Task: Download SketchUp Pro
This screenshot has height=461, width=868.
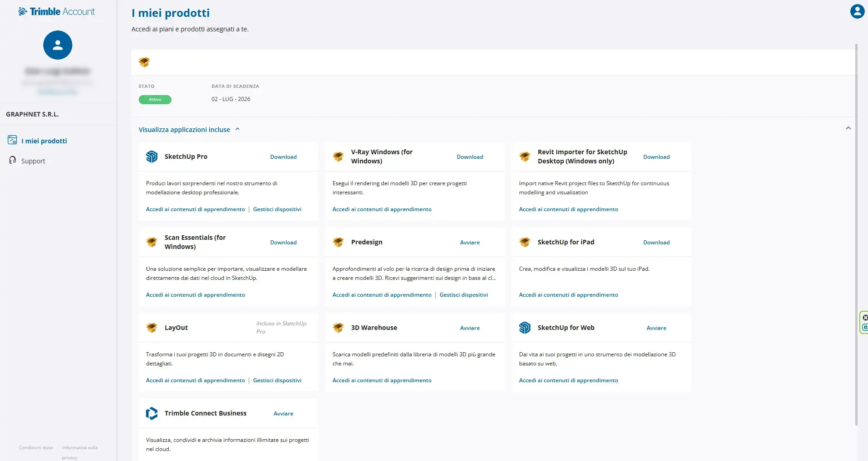Action: (283, 157)
